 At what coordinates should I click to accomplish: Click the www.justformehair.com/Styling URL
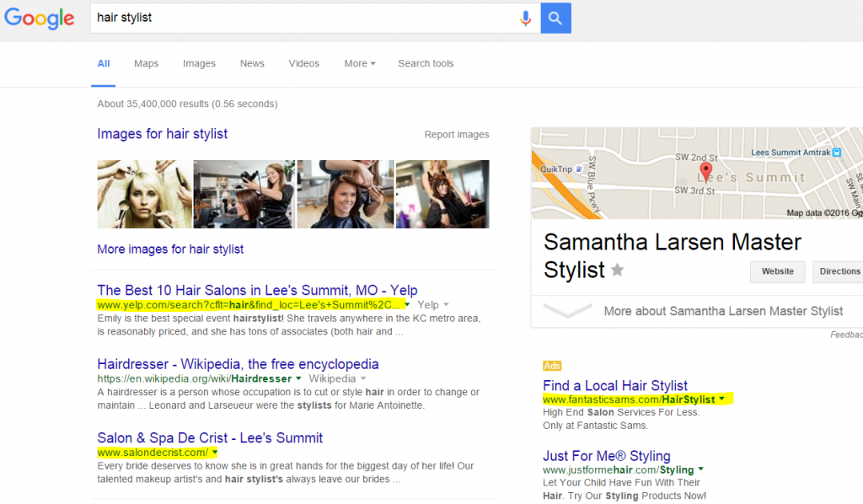pos(618,470)
